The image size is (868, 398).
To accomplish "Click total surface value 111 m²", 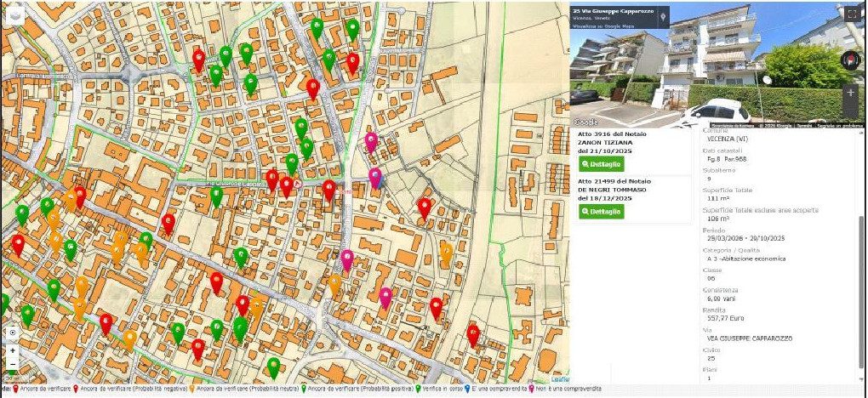I will (x=717, y=198).
